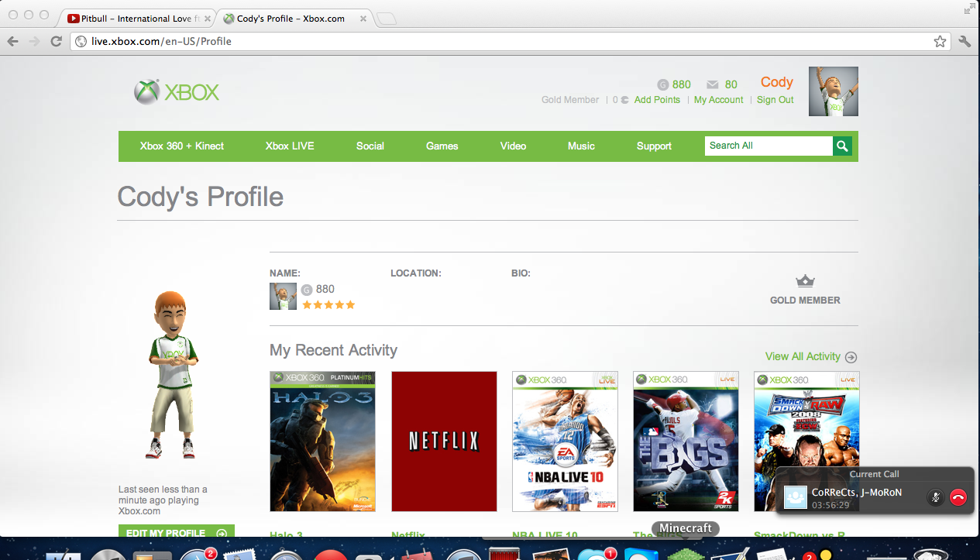This screenshot has height=560, width=980.
Task: Open the NBA Live 10 game cover
Action: point(566,441)
